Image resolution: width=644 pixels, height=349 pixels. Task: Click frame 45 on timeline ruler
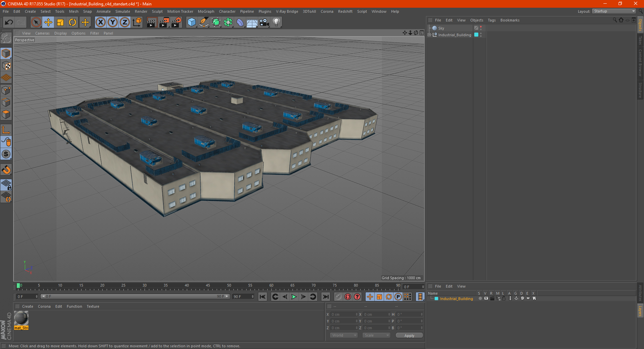click(x=208, y=286)
